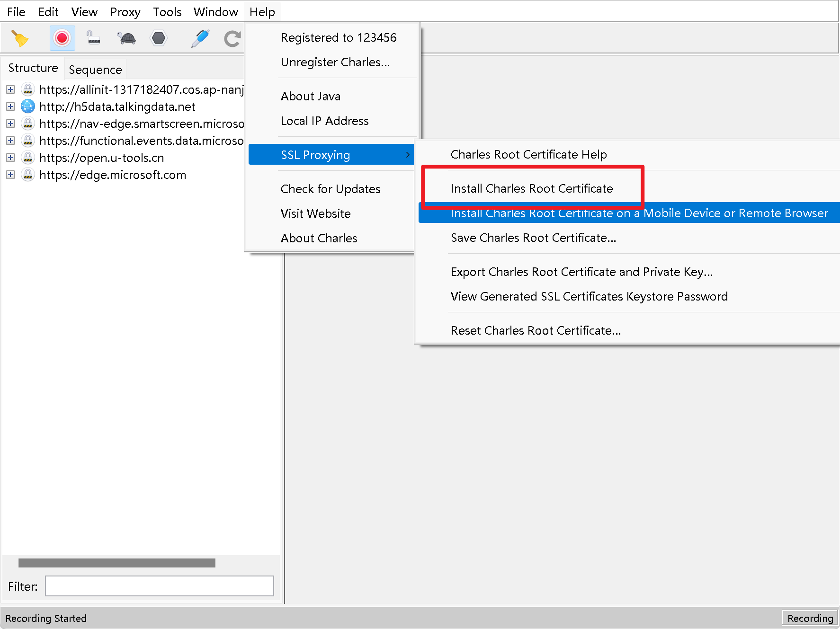Open the Tools menu
The width and height of the screenshot is (840, 629).
pyautogui.click(x=167, y=12)
